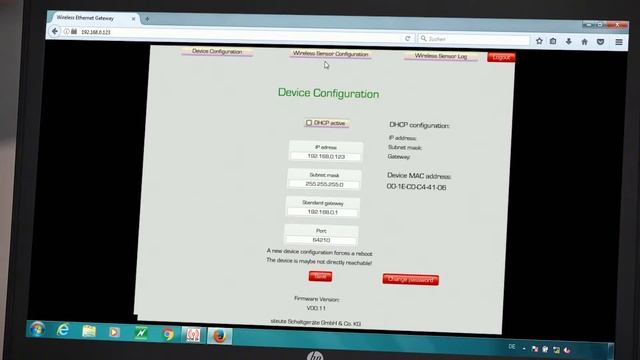Click the DE language indicator in tray

tap(512, 347)
